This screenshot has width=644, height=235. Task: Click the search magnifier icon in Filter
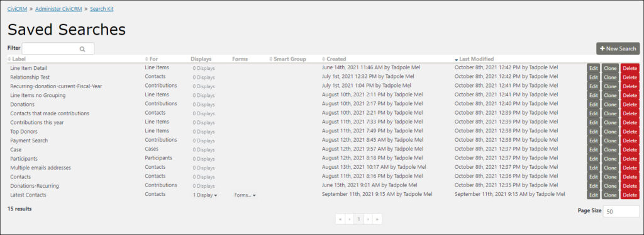[x=82, y=49]
